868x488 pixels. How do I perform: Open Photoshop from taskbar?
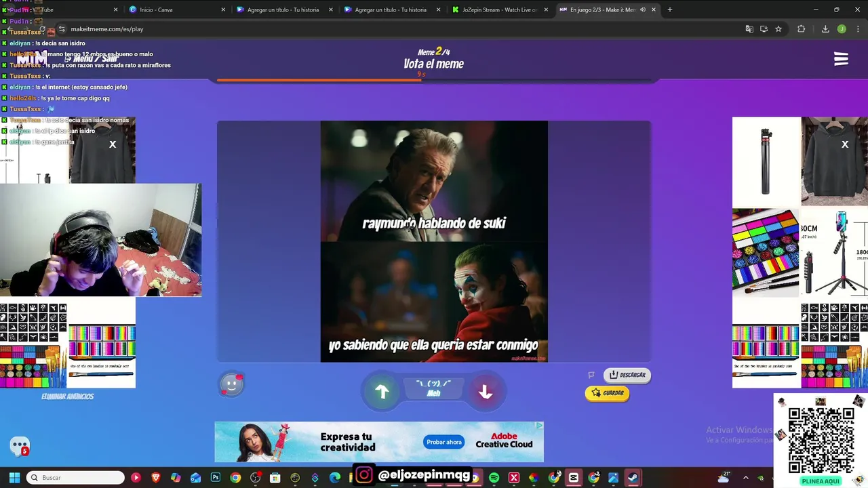(216, 478)
